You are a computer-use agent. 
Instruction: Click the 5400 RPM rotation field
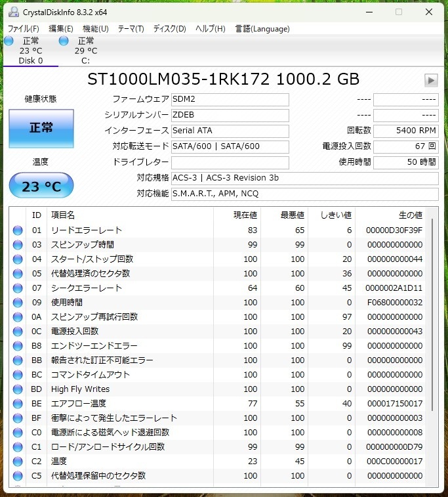click(x=406, y=131)
